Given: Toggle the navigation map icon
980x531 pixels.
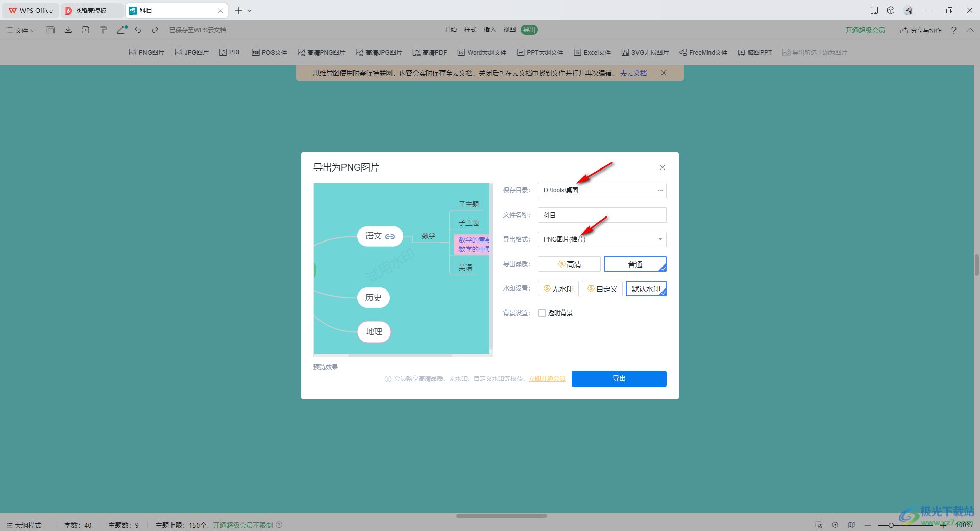Looking at the screenshot, I should pyautogui.click(x=851, y=525).
